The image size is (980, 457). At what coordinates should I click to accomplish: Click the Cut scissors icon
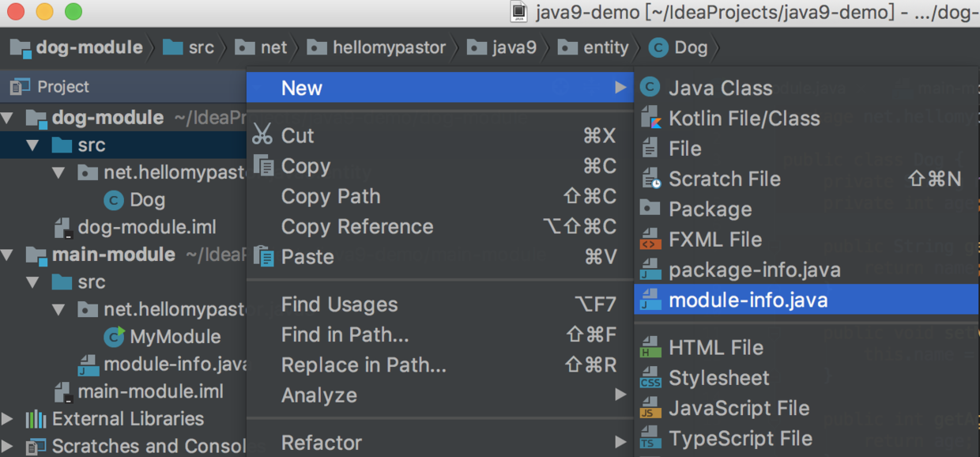262,135
